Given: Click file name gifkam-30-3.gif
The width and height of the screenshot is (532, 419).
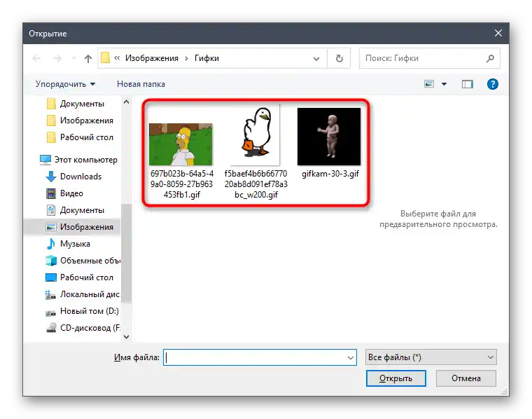Looking at the screenshot, I should click(330, 174).
